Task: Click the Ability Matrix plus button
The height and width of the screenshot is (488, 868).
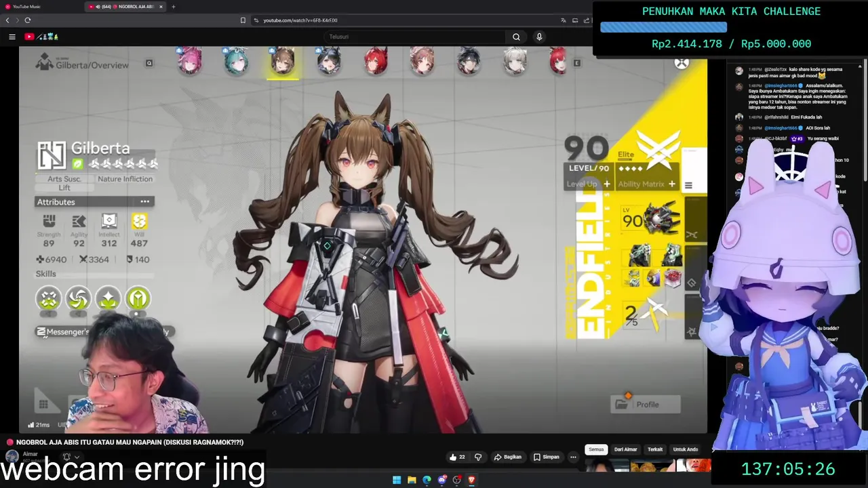Action: click(x=672, y=184)
